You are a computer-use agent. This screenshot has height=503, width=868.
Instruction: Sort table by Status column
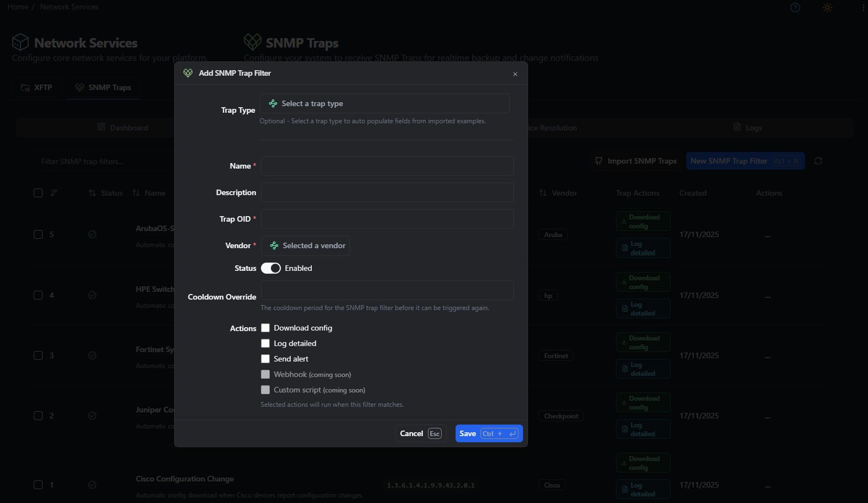pos(106,193)
